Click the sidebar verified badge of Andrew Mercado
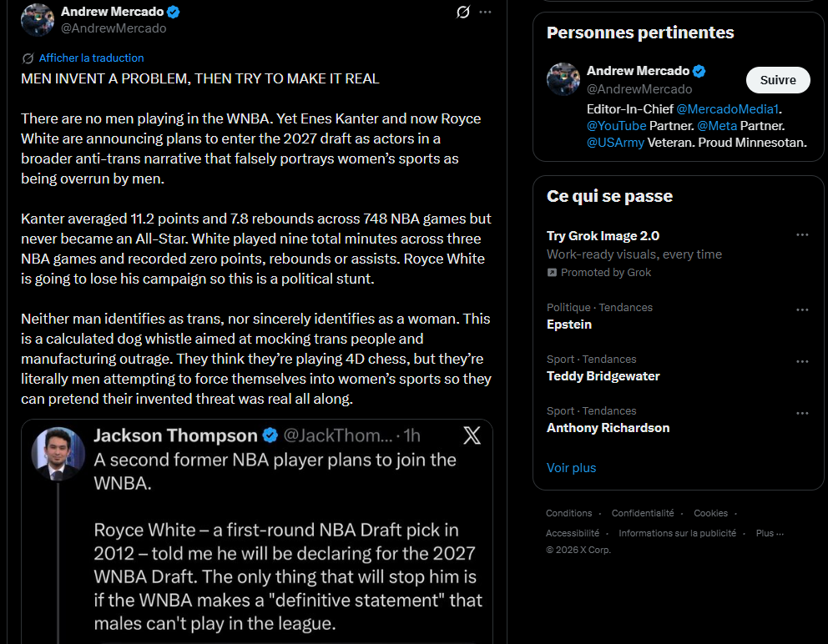The height and width of the screenshot is (644, 828). pos(699,71)
